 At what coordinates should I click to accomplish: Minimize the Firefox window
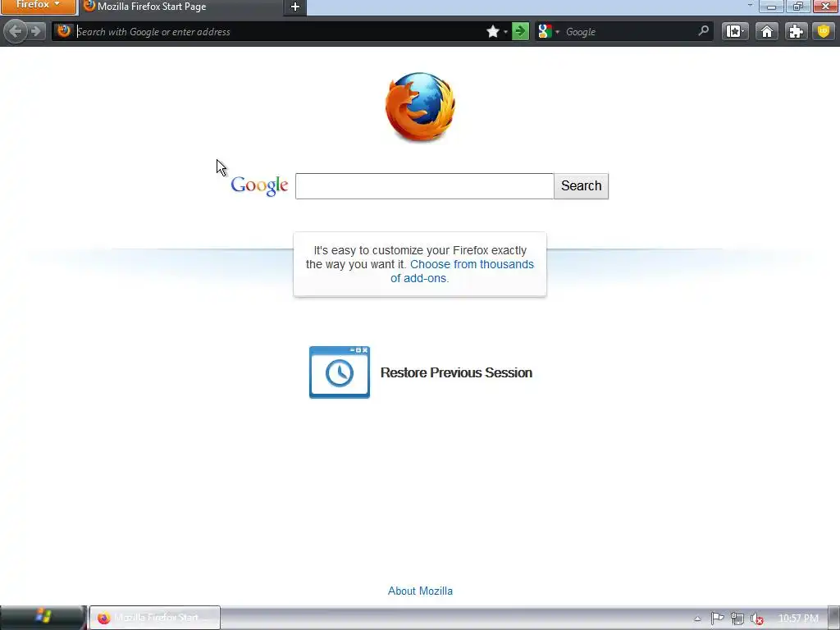(771, 6)
